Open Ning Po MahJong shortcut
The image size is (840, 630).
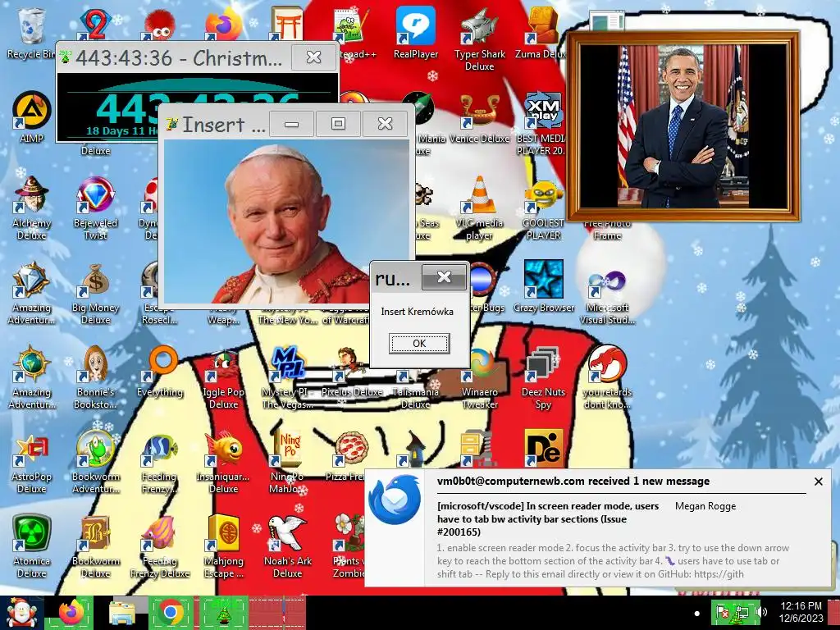tap(288, 463)
